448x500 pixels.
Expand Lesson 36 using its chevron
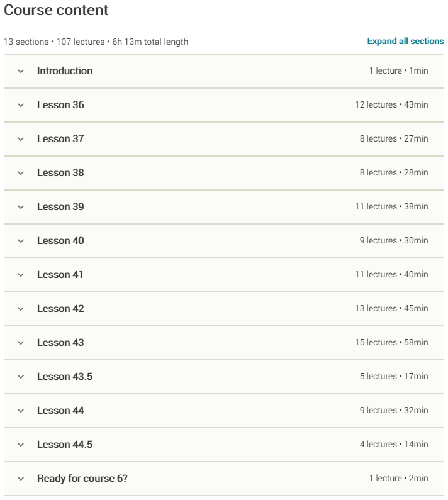[21, 105]
